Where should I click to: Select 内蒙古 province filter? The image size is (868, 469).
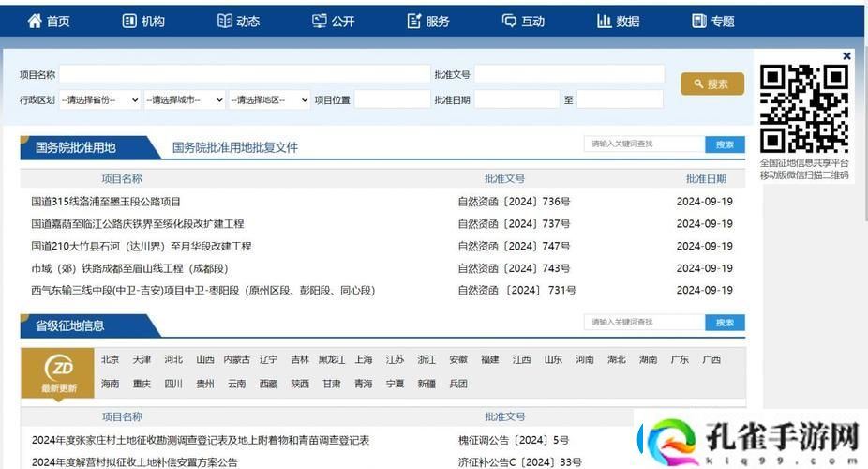(x=236, y=359)
